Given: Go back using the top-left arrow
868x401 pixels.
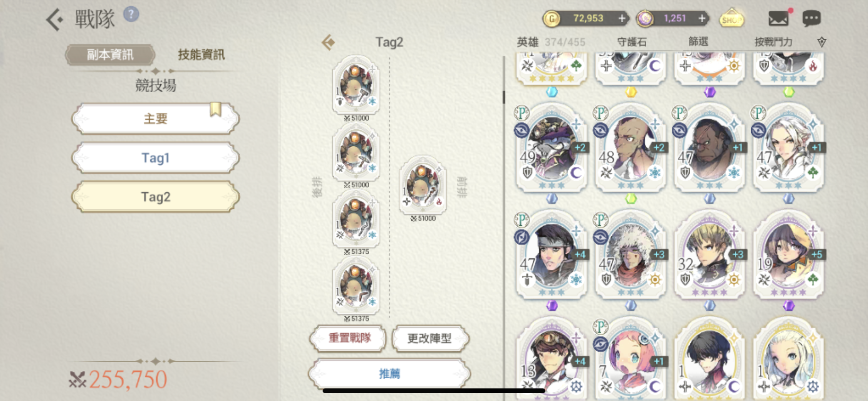Looking at the screenshot, I should (x=55, y=19).
